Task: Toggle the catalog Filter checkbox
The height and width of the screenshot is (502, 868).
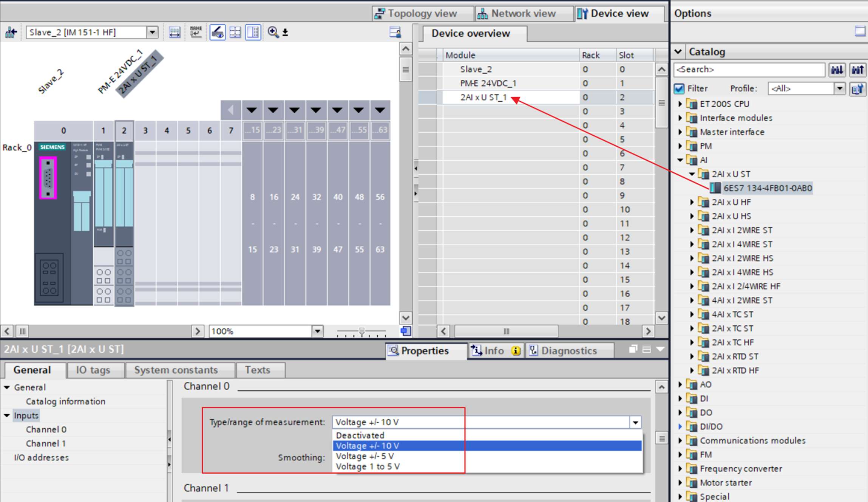Action: pos(679,88)
